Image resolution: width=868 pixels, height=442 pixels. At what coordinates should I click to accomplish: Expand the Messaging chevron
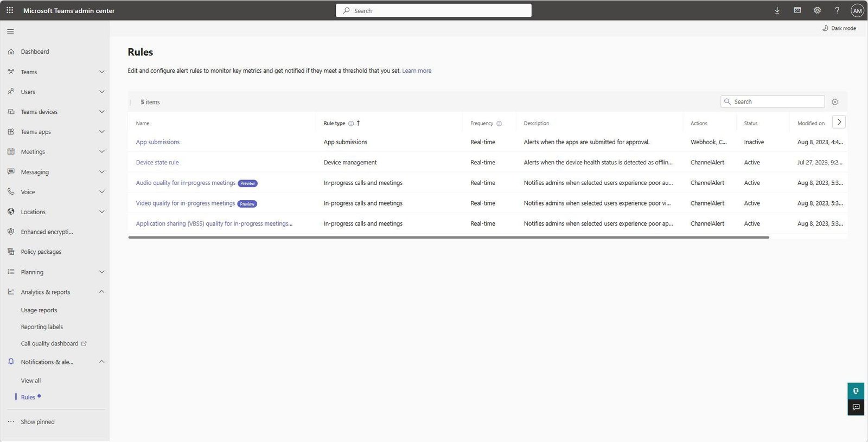click(101, 172)
